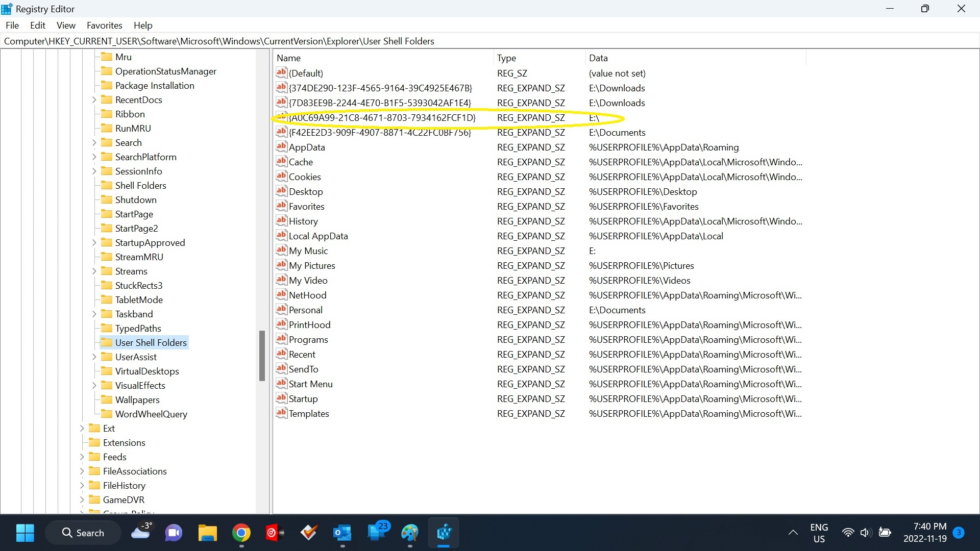Open Google Chrome from the taskbar
The height and width of the screenshot is (551, 980).
(x=241, y=533)
